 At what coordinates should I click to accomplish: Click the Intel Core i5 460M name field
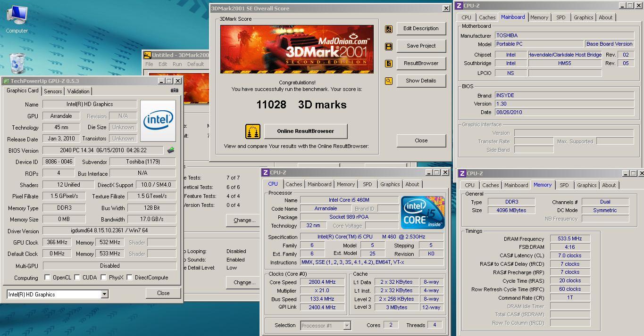pyautogui.click(x=349, y=200)
